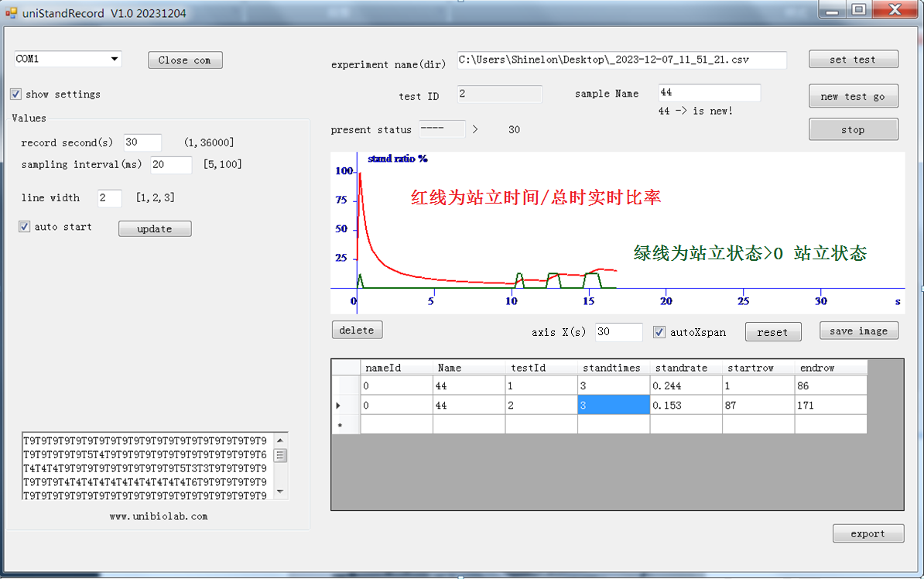Click the www.unibiolab.com link text
This screenshot has height=579, width=924.
click(159, 516)
